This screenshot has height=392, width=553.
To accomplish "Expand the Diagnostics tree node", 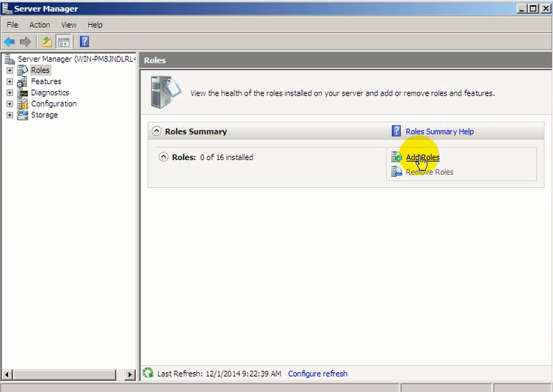I will point(10,93).
